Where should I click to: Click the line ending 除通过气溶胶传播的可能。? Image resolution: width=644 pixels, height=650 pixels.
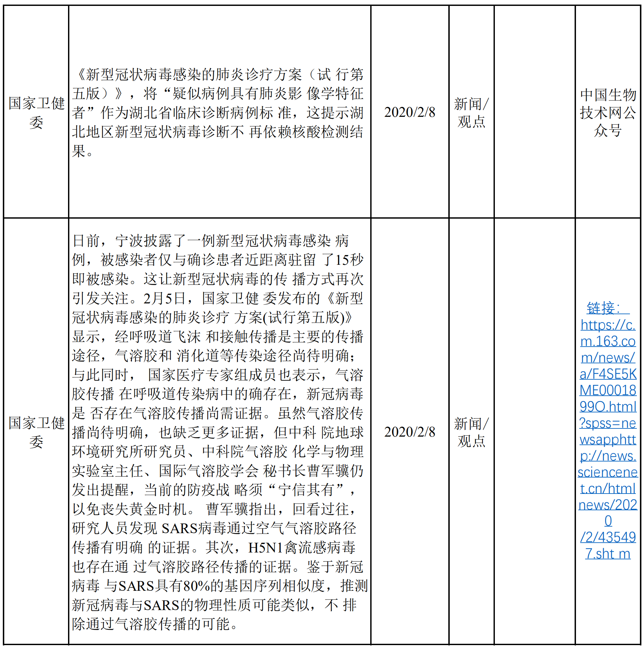pos(155,624)
